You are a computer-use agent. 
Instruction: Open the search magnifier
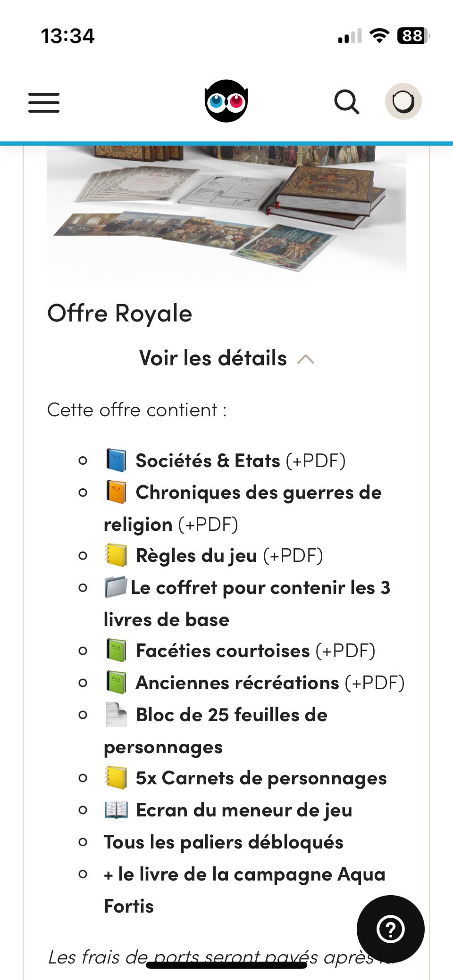coord(347,101)
